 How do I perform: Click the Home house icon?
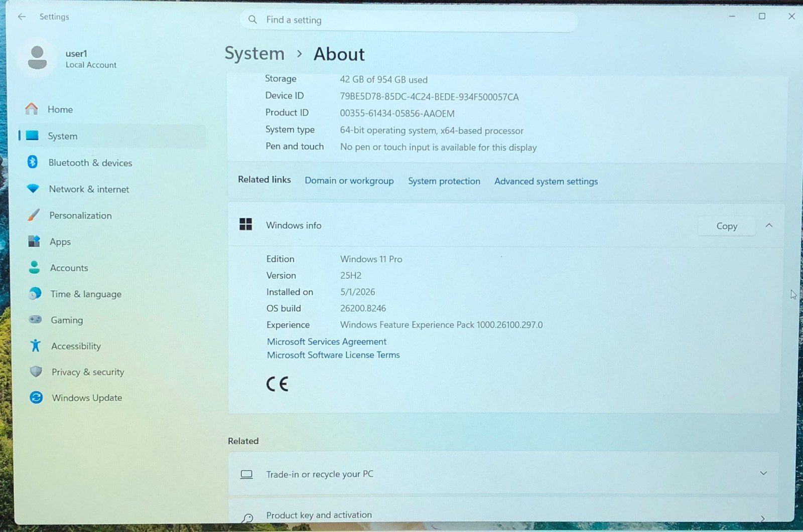click(x=32, y=109)
